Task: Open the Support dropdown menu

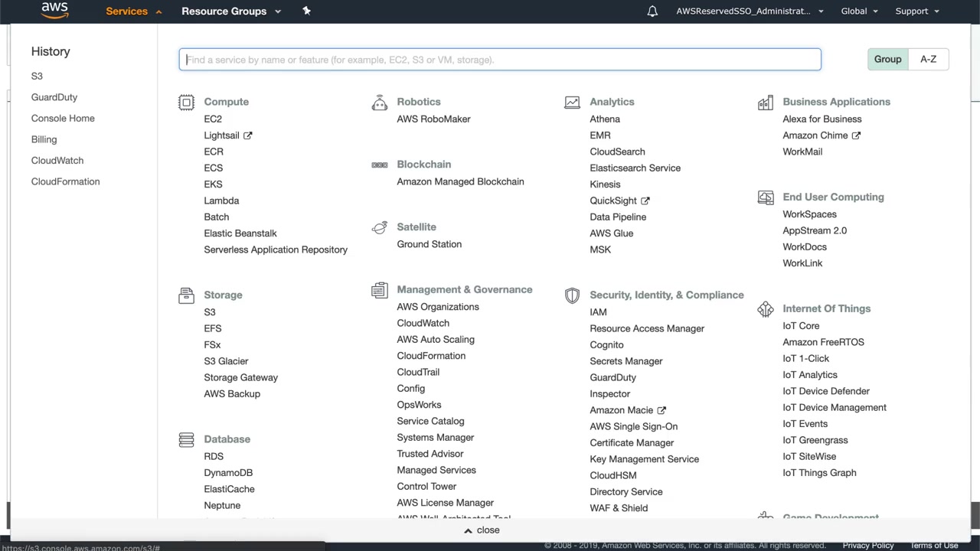Action: 916,11
